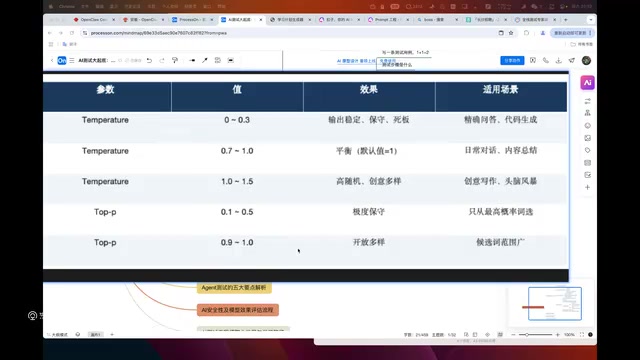This screenshot has width=640, height=360.
Task: Select the relationship line arrow tool
Action: [x=205, y=60]
